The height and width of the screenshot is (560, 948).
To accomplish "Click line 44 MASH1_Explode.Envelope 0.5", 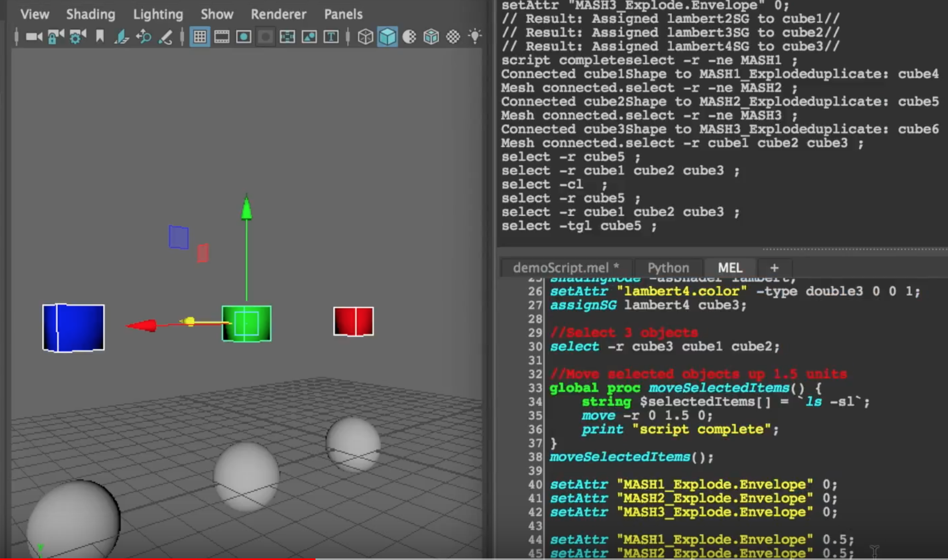I will [x=702, y=539].
